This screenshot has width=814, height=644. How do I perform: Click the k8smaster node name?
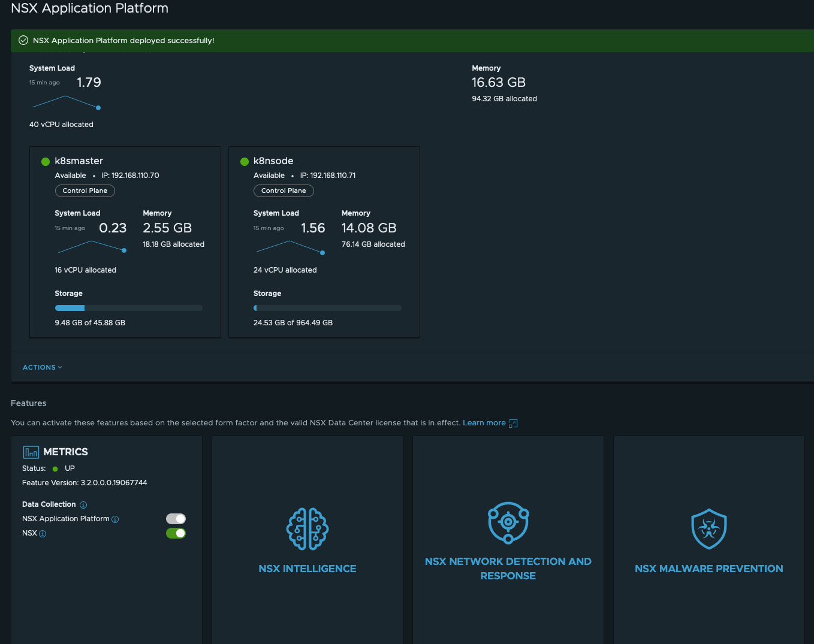79,161
